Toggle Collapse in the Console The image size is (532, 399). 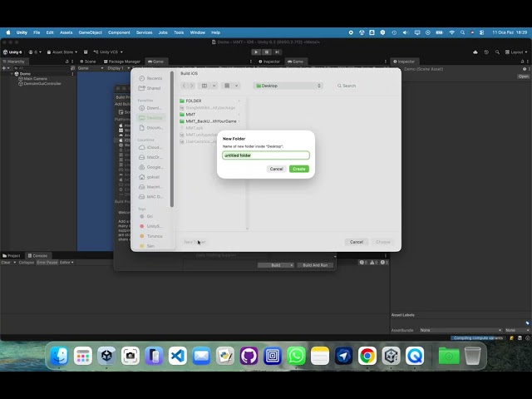point(27,263)
